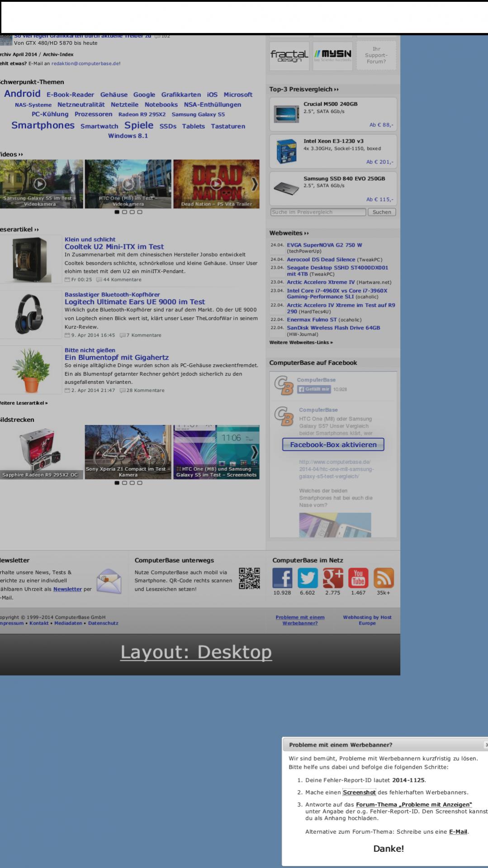Viewport: 488px width, 868px height.
Task: Advance Bildstrecken carousel with right arrow
Action: (x=255, y=452)
